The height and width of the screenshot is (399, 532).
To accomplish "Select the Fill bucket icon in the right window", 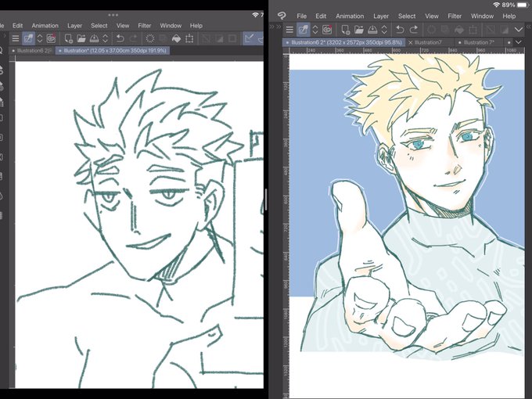I will pyautogui.click(x=458, y=30).
